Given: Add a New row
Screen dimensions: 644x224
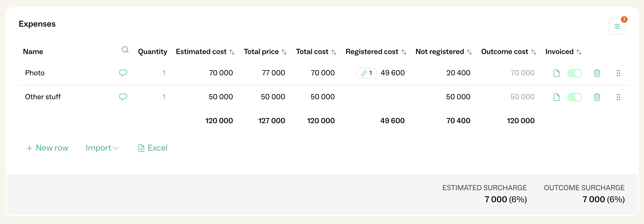Looking at the screenshot, I should point(47,148).
